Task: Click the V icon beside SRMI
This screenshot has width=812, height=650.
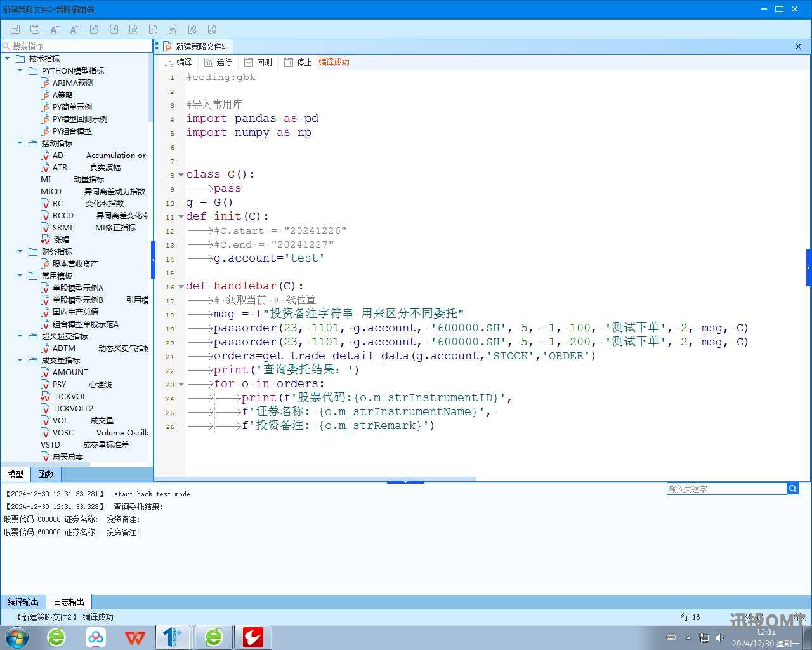Action: pos(45,227)
